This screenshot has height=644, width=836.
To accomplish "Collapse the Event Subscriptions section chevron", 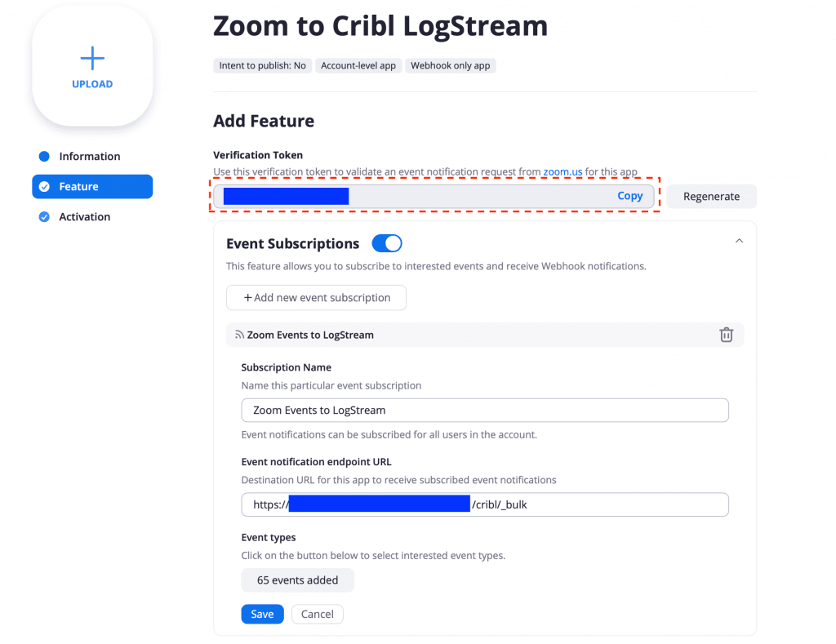I will 739,241.
